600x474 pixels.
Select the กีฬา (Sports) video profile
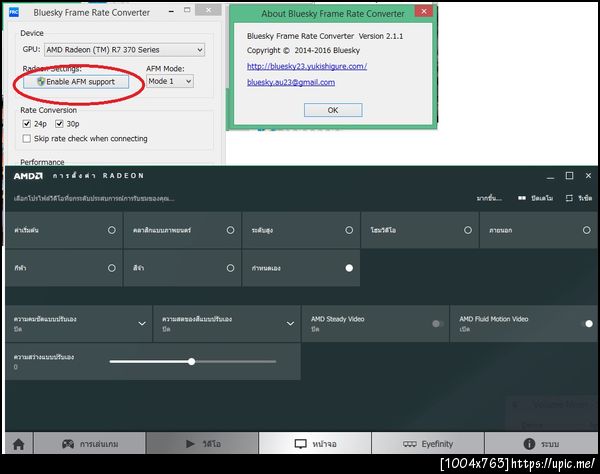(x=112, y=268)
